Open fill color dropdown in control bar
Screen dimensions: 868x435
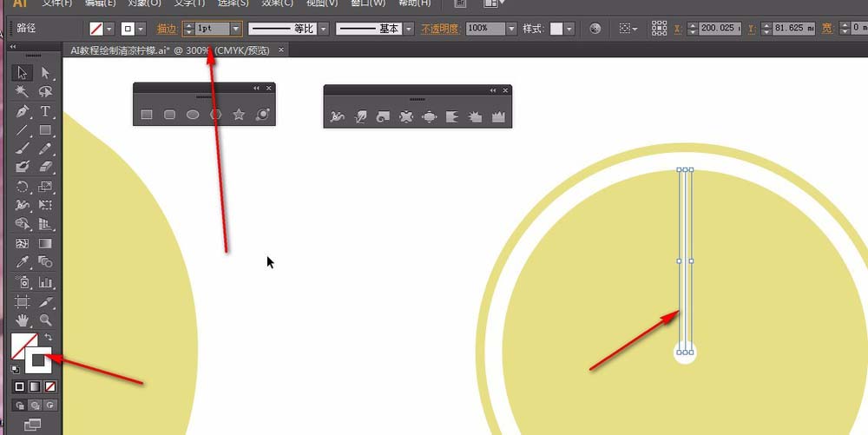pos(109,29)
